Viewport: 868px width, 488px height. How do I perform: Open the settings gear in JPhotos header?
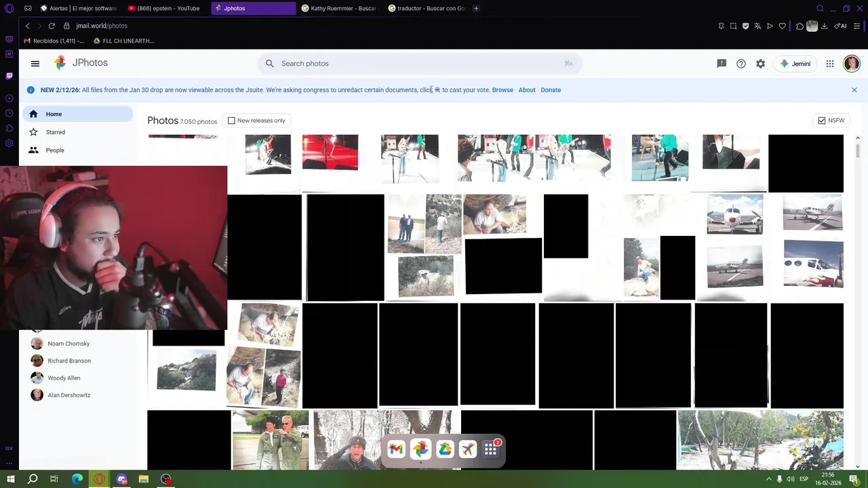click(x=761, y=64)
